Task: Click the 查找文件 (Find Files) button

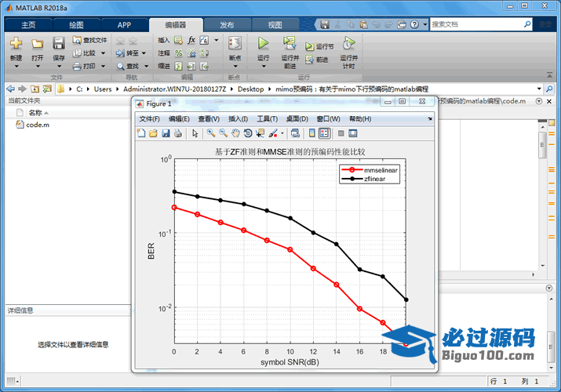Action: coord(89,40)
